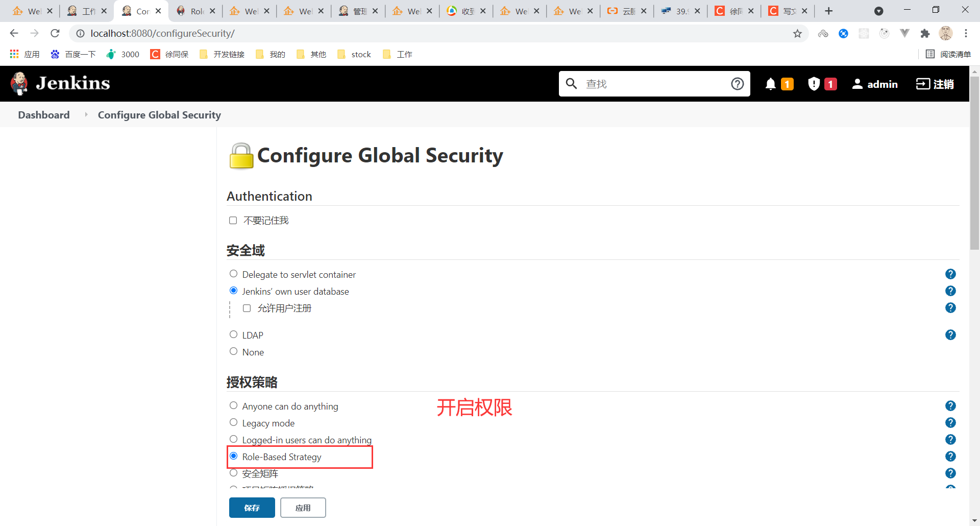Select Logged-in users can do anything
The width and height of the screenshot is (980, 526).
pos(234,439)
